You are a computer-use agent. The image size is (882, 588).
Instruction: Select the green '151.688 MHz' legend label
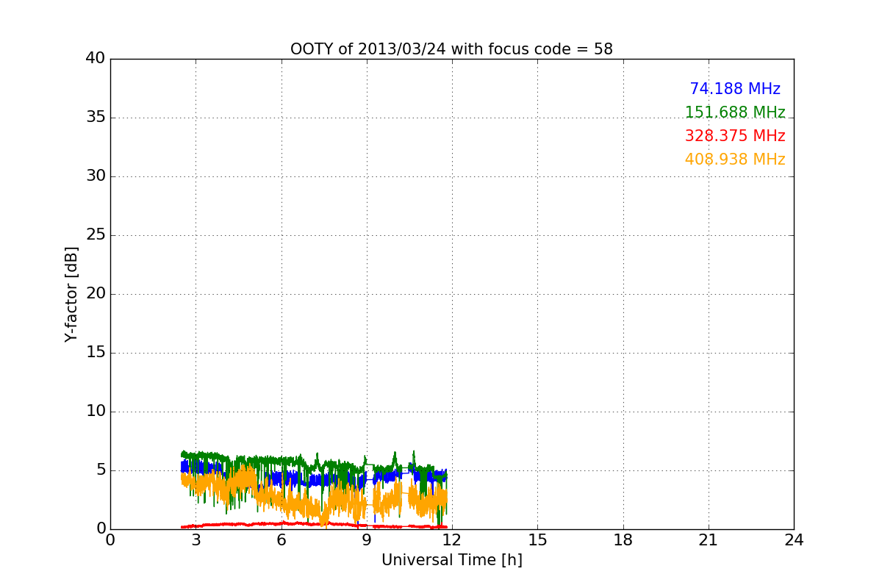coord(735,112)
